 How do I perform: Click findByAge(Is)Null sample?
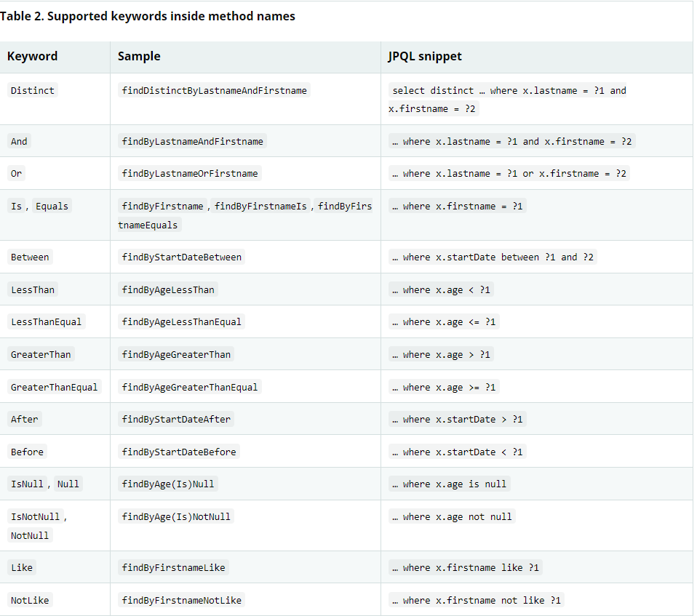coord(168,484)
